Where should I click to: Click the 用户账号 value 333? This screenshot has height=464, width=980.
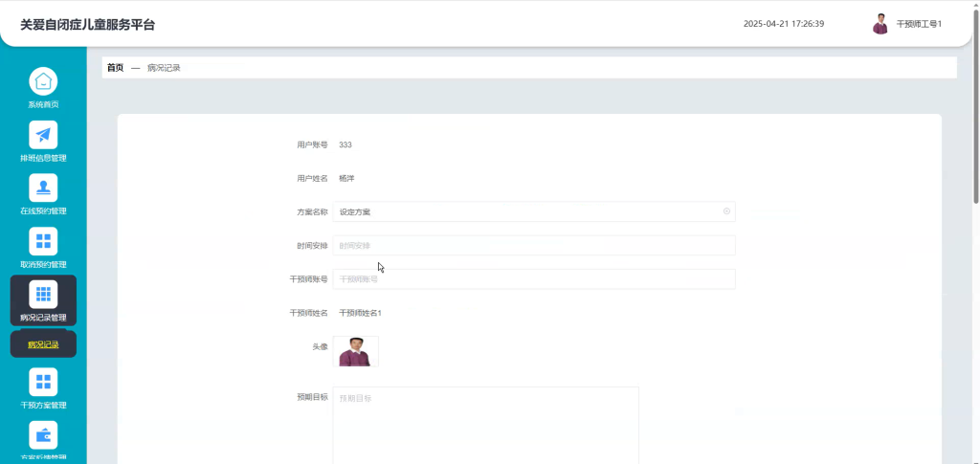click(x=345, y=144)
